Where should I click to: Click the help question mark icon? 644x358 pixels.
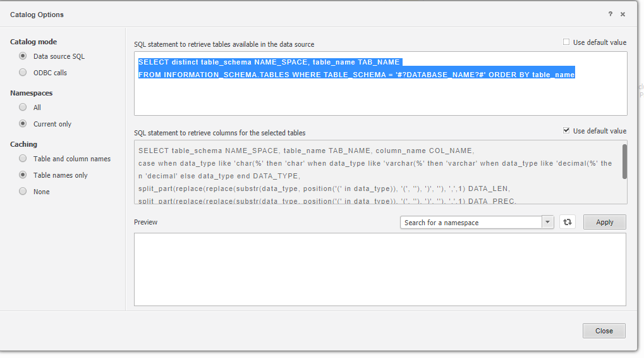coord(611,14)
